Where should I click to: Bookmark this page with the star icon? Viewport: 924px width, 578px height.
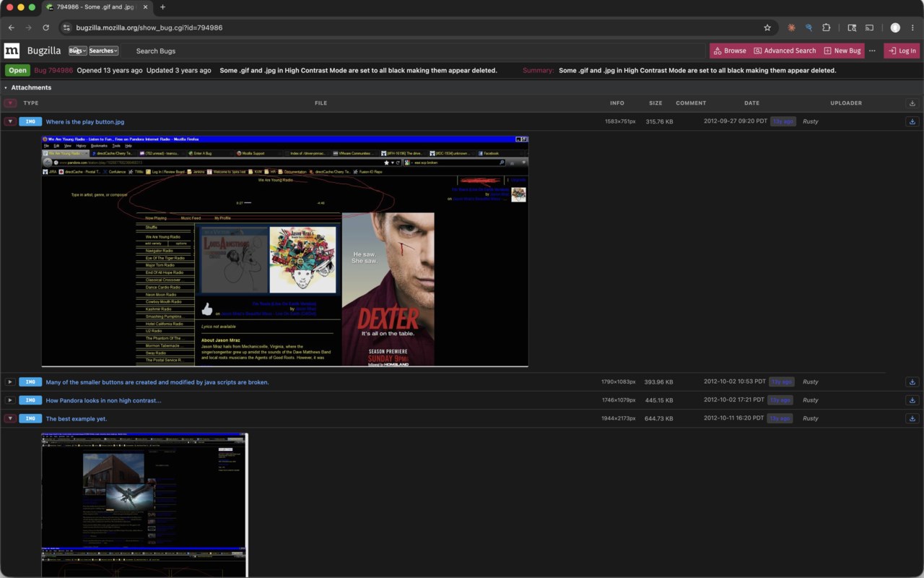[767, 27]
